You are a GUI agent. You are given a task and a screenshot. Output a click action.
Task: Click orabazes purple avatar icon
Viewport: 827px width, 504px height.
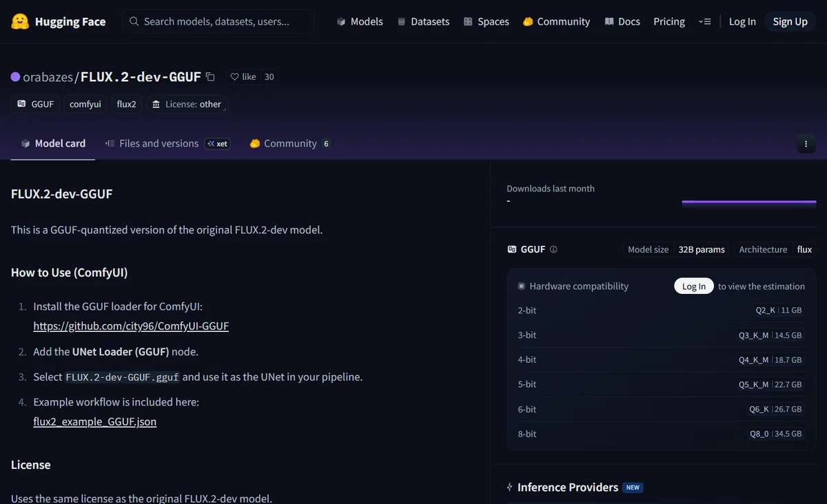pos(15,76)
